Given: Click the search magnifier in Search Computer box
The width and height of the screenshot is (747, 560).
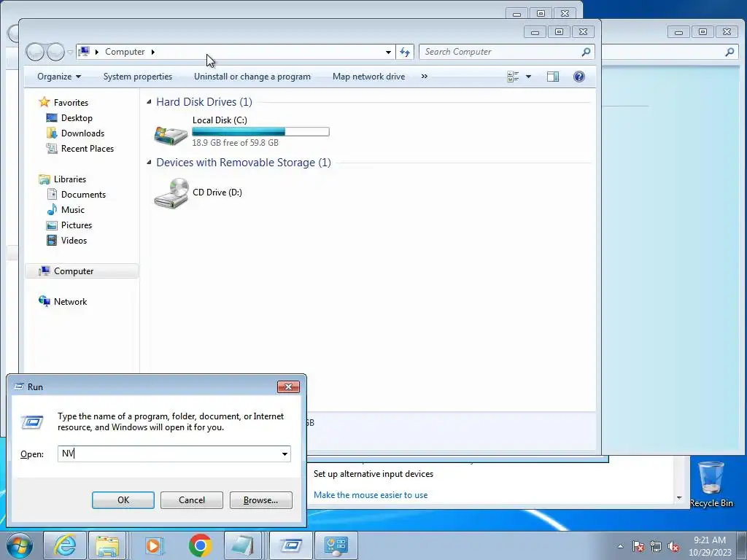Looking at the screenshot, I should click(586, 52).
